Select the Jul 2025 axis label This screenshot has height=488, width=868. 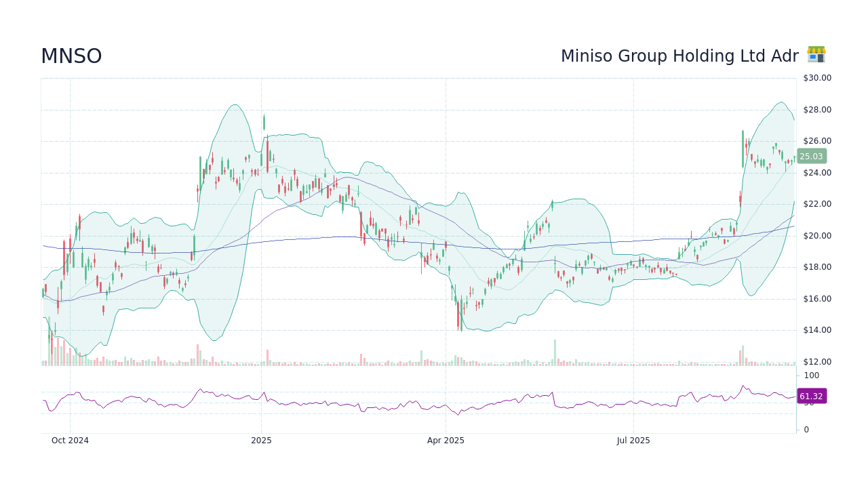pos(634,440)
